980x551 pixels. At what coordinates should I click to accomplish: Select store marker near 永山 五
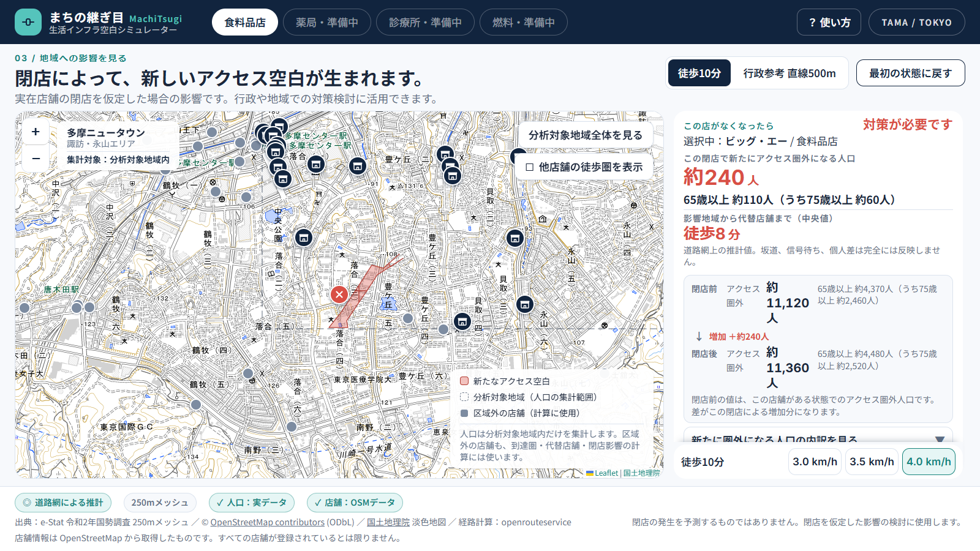tap(524, 304)
